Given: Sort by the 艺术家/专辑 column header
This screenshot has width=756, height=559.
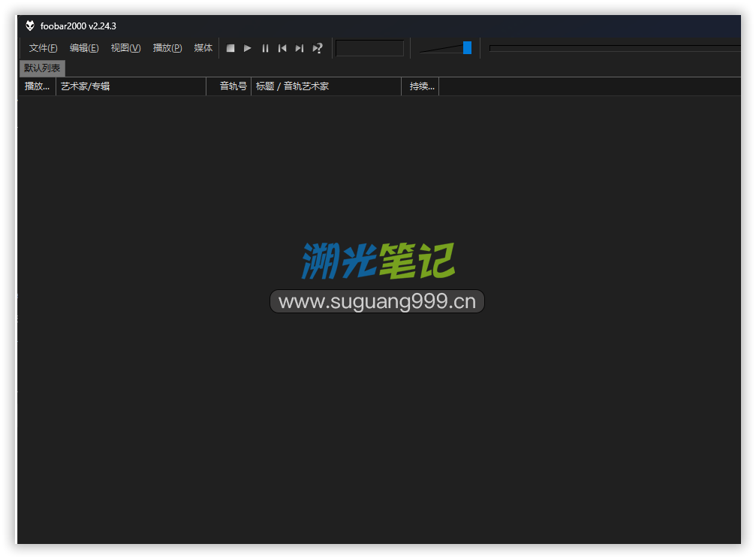Looking at the screenshot, I should [x=131, y=86].
